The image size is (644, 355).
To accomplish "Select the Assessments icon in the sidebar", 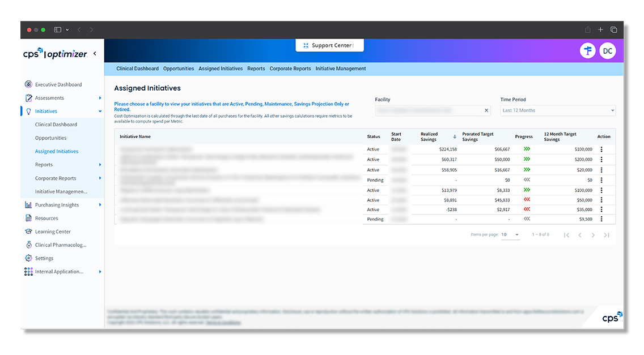I will [28, 97].
